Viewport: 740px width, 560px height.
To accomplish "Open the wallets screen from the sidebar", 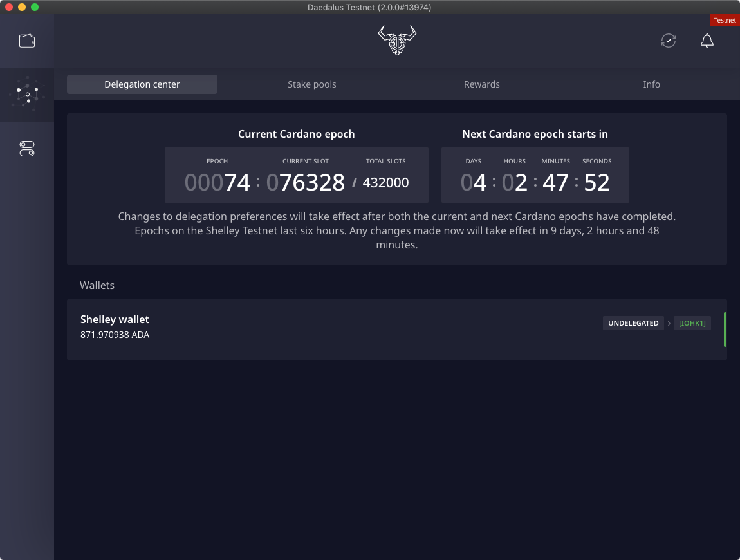I will click(x=27, y=41).
